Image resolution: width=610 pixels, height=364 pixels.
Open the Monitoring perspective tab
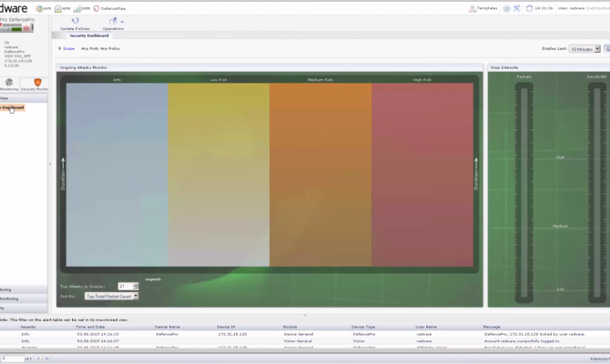(9, 85)
